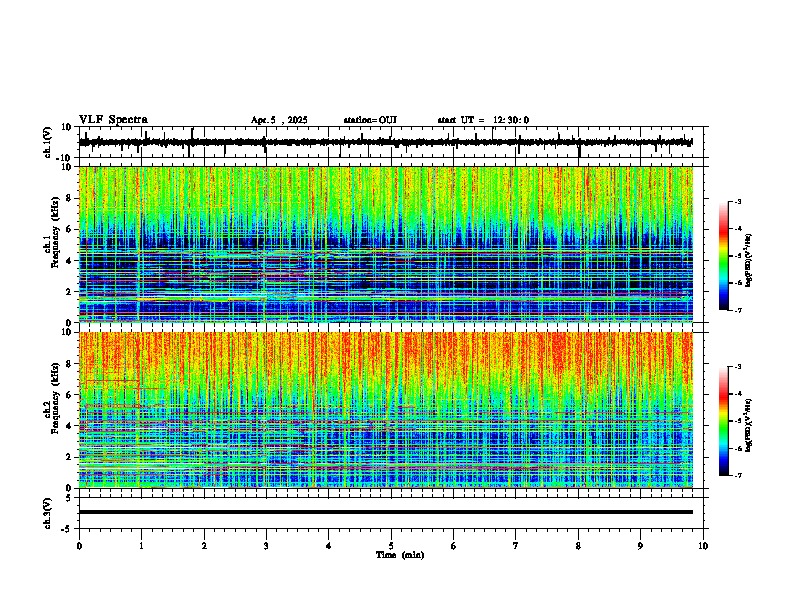The width and height of the screenshot is (792, 612).
Task: Click the time axis tick '3'
Action: (266, 546)
